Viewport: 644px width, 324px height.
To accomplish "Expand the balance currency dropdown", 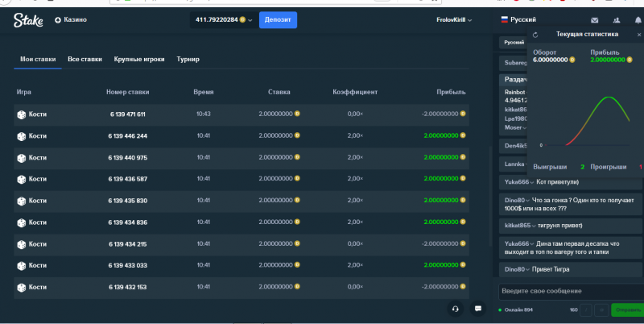I will coord(250,20).
